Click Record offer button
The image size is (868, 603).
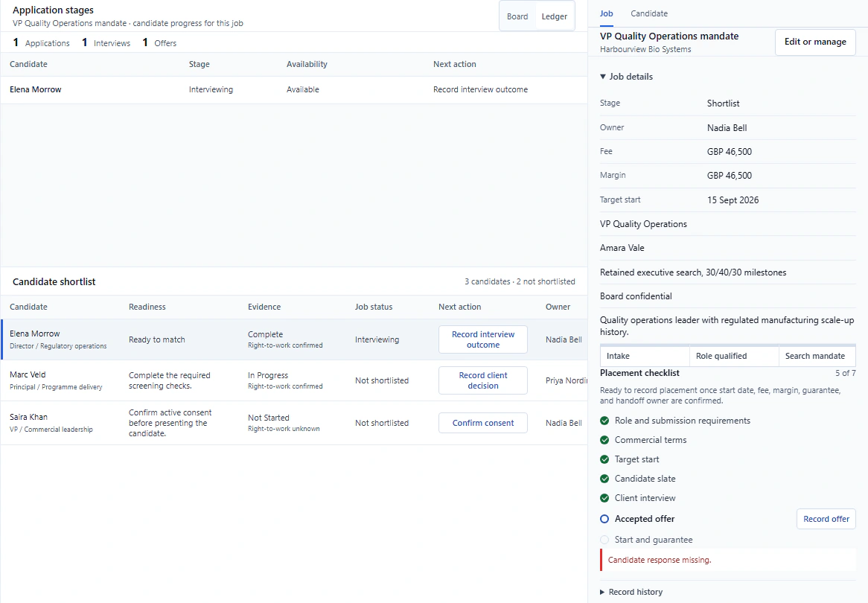pos(826,519)
